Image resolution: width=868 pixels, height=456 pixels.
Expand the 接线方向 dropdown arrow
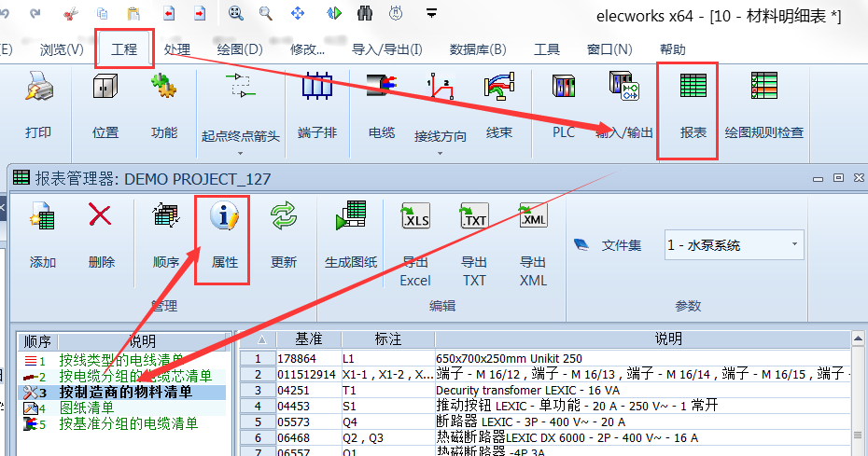coord(441,153)
